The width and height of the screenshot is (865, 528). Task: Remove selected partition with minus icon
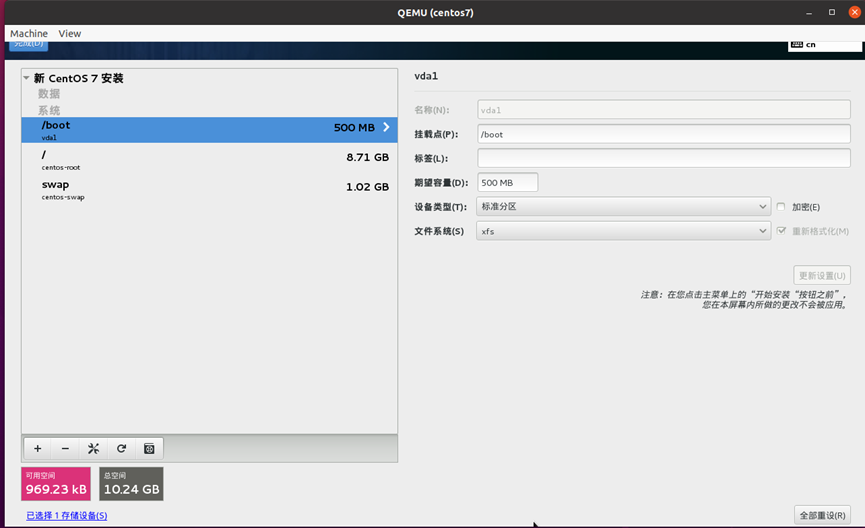[65, 449]
